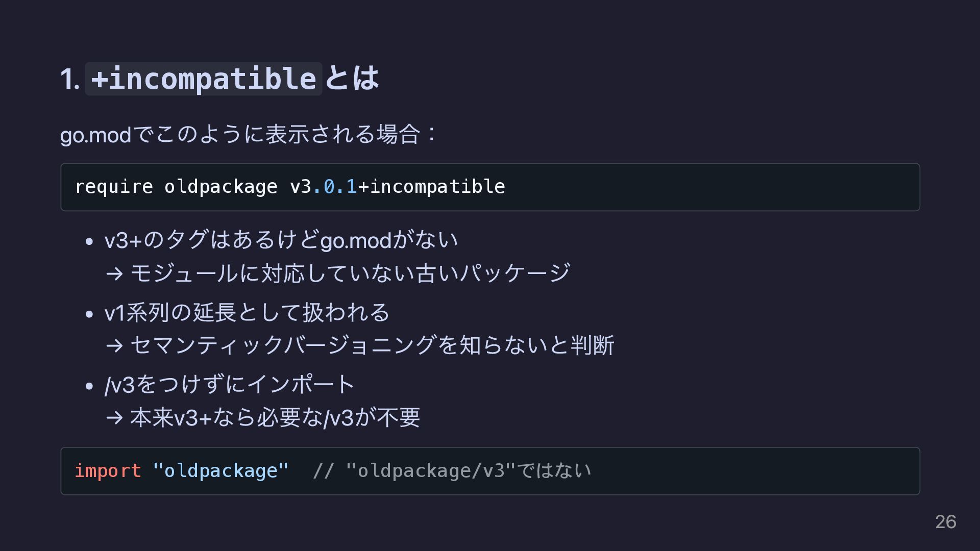Click the +incompatible heading code badge
980x551 pixels.
[x=203, y=79]
